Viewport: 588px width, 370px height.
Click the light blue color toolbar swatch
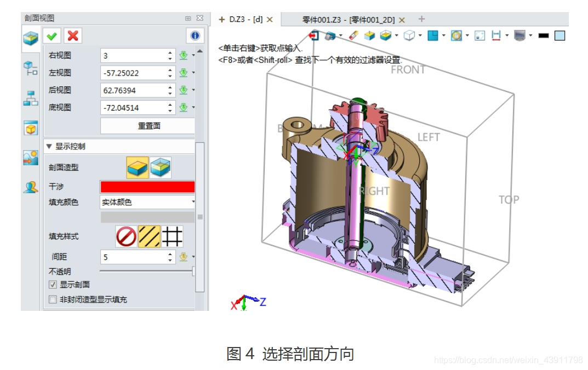pos(560,36)
